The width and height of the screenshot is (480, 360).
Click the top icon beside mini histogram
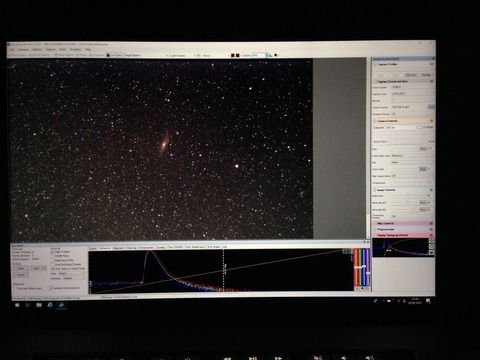coord(431,241)
